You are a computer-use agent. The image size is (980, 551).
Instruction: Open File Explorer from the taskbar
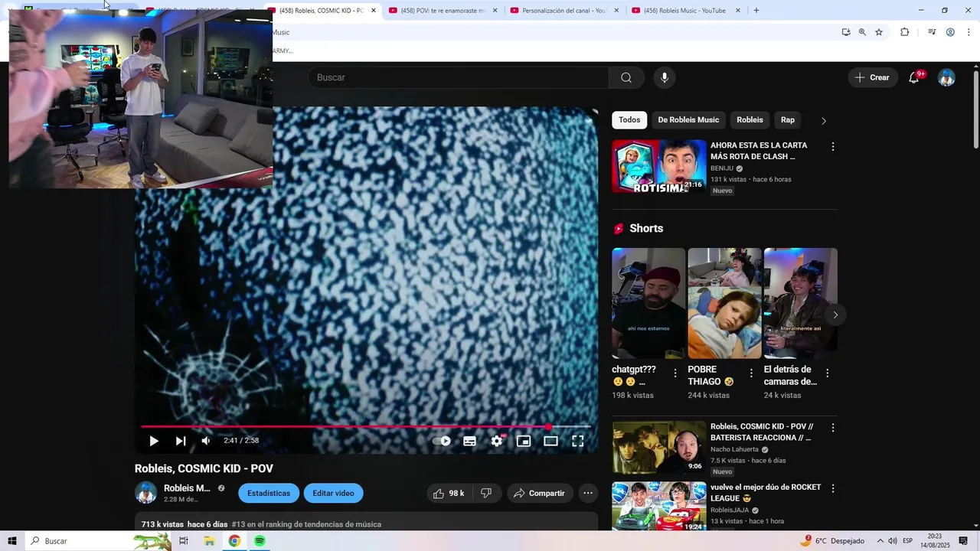[209, 541]
